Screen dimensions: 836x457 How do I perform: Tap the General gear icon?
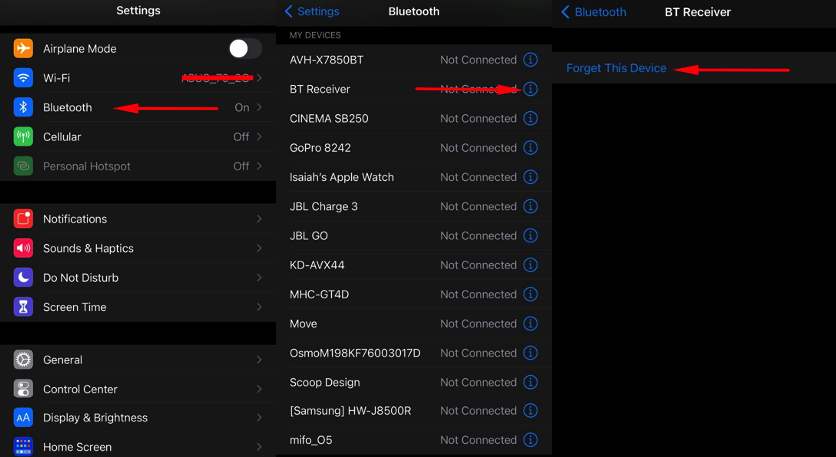pos(23,359)
